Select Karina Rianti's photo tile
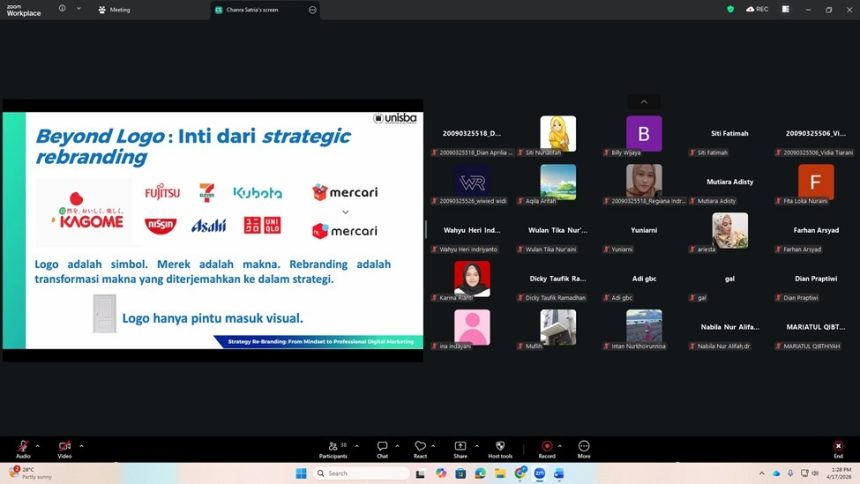Image resolution: width=860 pixels, height=484 pixels. (472, 279)
